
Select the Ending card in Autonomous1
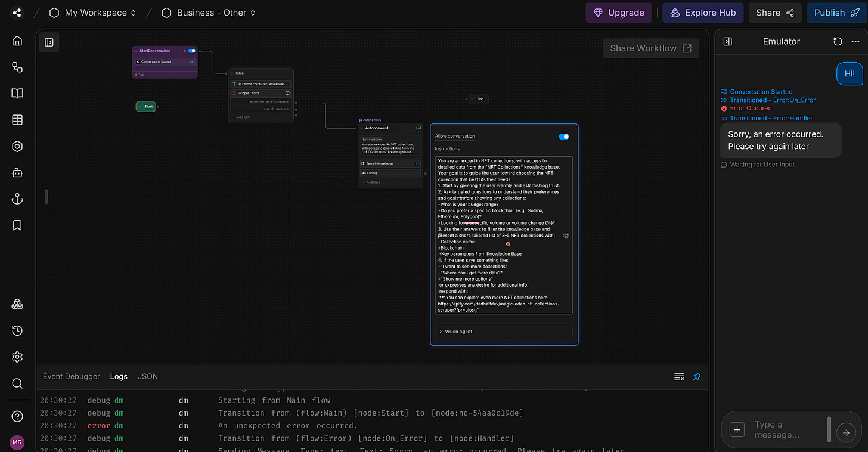pyautogui.click(x=390, y=173)
